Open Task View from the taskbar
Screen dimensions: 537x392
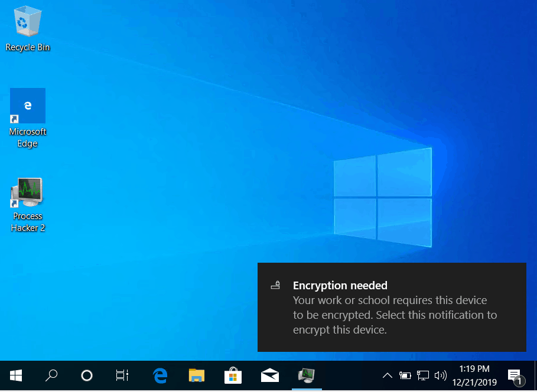tap(122, 375)
